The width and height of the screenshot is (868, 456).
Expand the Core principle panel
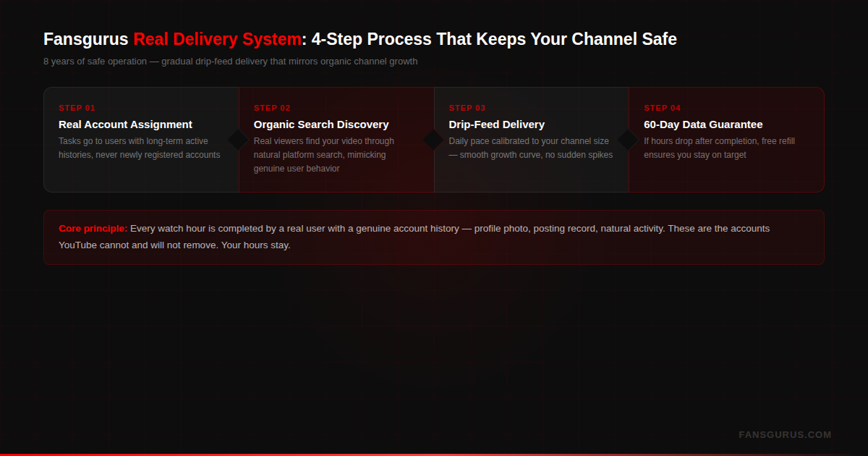coord(434,237)
